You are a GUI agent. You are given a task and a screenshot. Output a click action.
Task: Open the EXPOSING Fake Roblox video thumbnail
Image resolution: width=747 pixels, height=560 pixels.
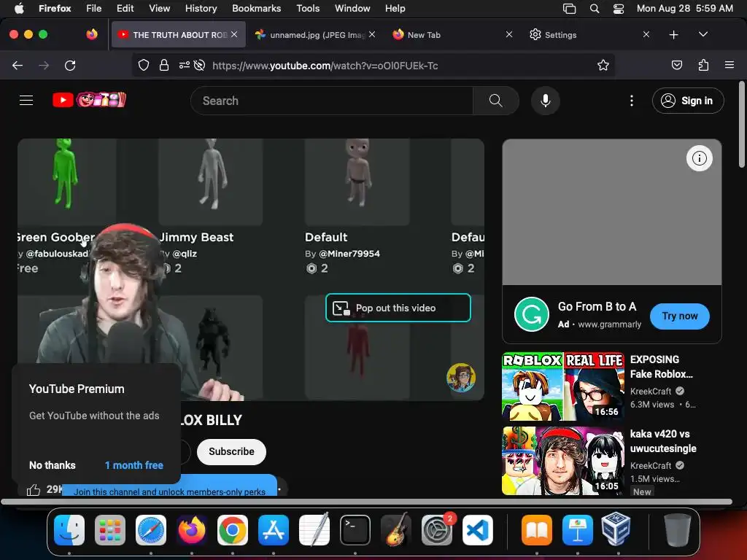coord(563,386)
